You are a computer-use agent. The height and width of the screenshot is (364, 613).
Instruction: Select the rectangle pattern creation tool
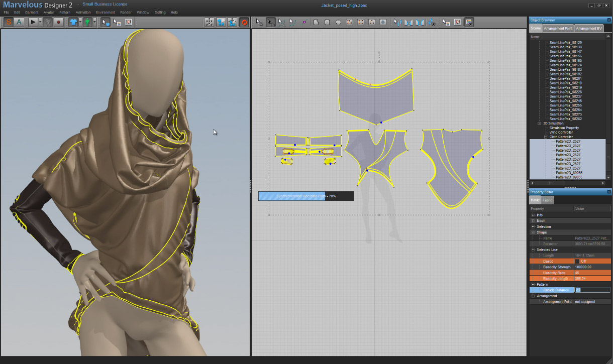pyautogui.click(x=327, y=22)
